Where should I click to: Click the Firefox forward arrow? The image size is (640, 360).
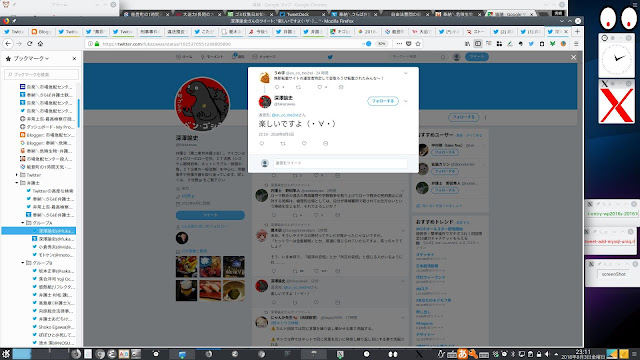(x=19, y=44)
